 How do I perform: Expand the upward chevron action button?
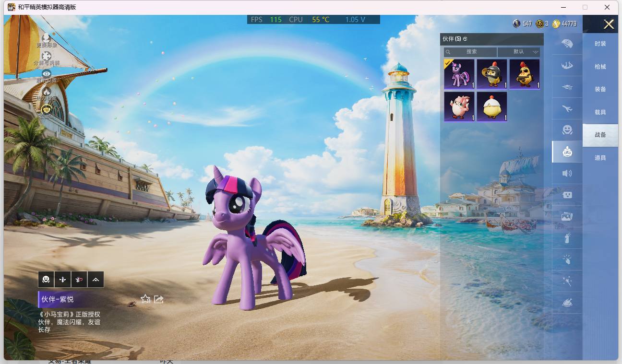point(96,280)
